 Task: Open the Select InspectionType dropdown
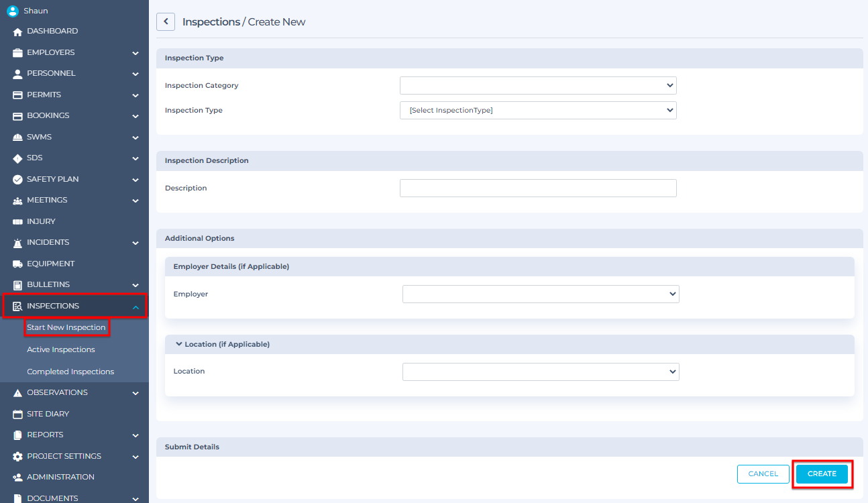coord(538,110)
